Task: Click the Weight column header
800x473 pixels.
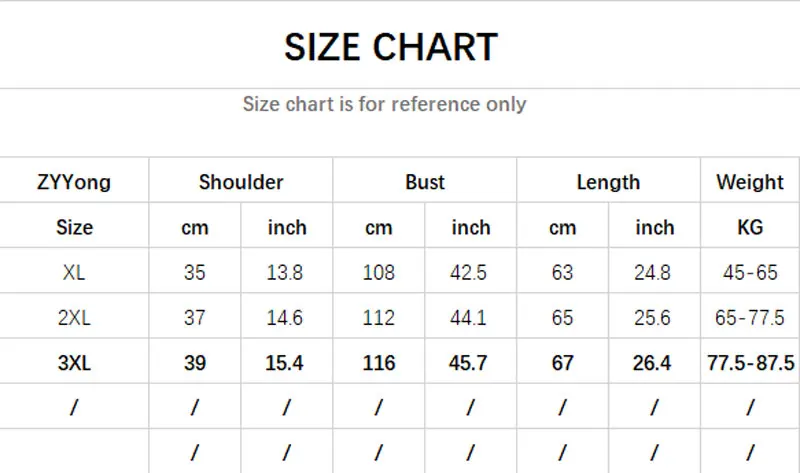Action: pos(750,182)
